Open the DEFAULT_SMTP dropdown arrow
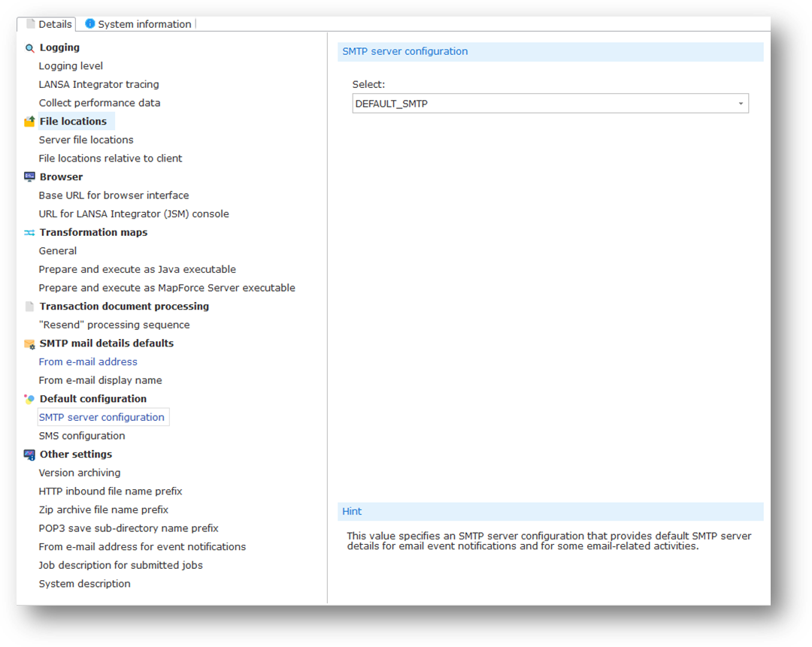This screenshot has height=647, width=812. [741, 104]
